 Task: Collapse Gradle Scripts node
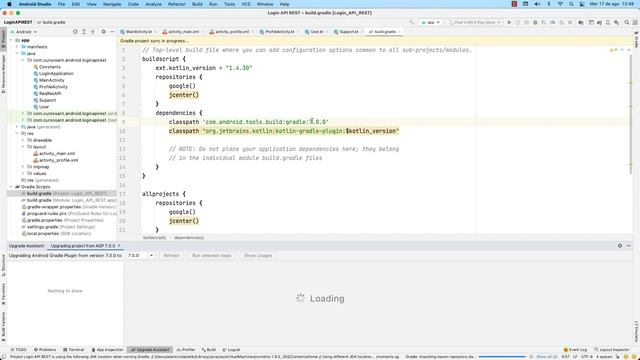[x=11, y=187]
